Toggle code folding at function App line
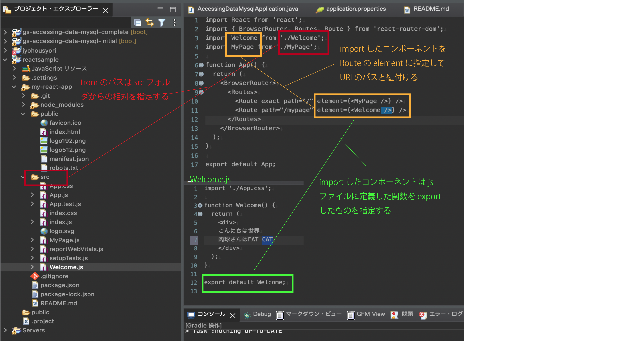This screenshot has width=644, height=341. 201,65
